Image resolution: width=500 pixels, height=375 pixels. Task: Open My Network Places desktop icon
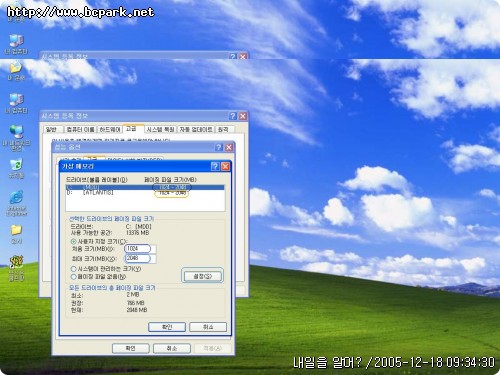click(16, 137)
